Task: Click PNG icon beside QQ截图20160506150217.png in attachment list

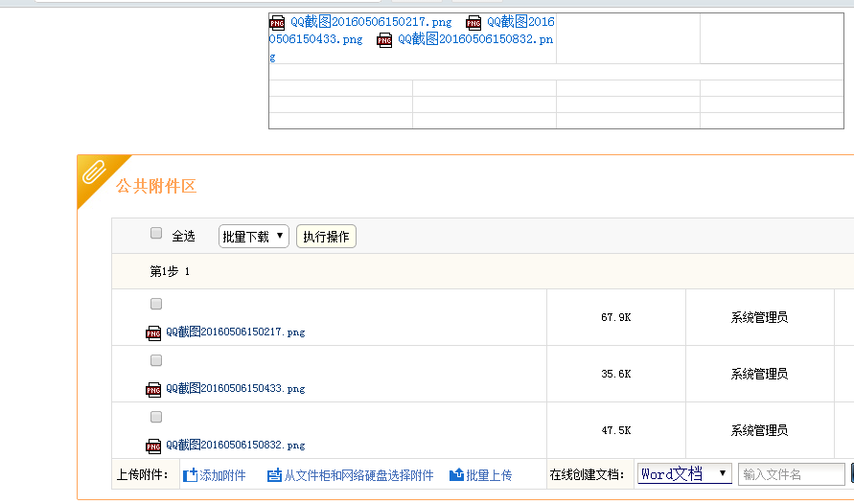Action: [x=153, y=332]
